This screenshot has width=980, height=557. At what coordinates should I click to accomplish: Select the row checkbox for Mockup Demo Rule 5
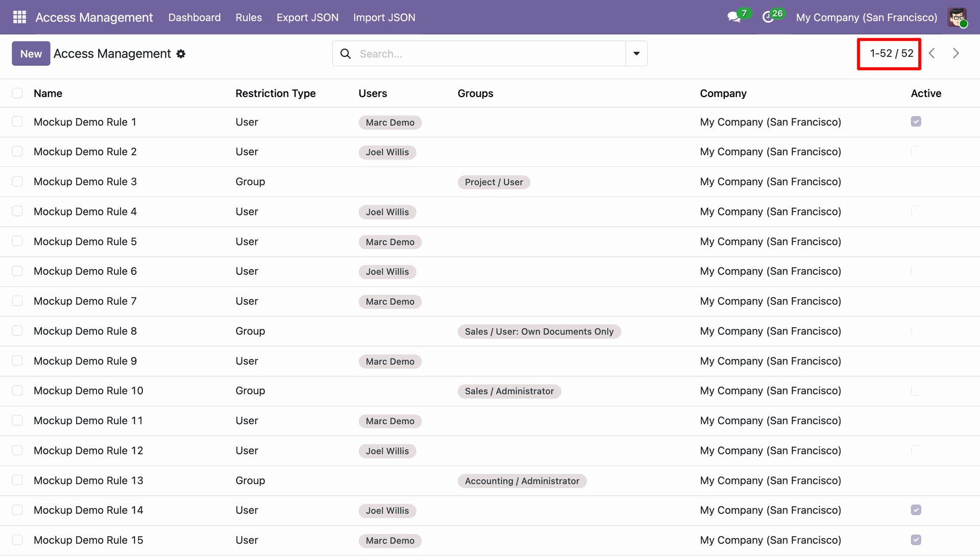tap(17, 241)
